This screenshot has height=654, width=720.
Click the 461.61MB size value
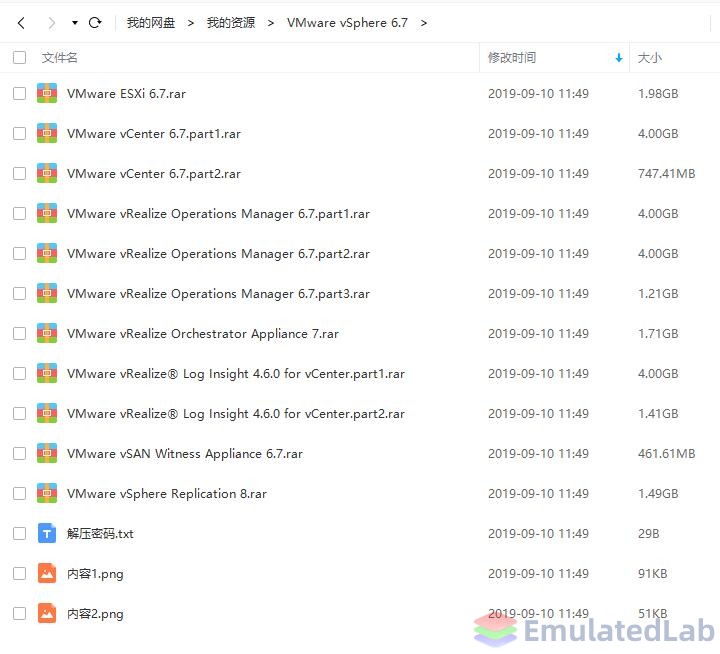click(x=666, y=453)
